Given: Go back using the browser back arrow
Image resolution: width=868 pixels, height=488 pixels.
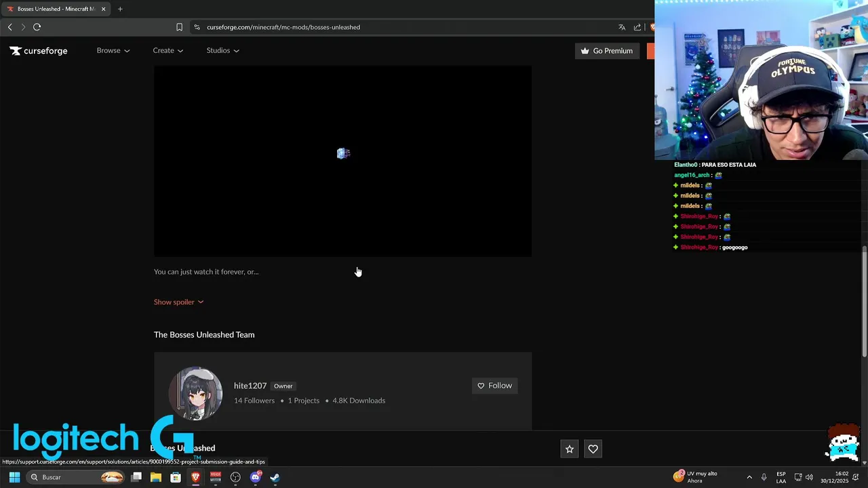Looking at the screenshot, I should [9, 27].
